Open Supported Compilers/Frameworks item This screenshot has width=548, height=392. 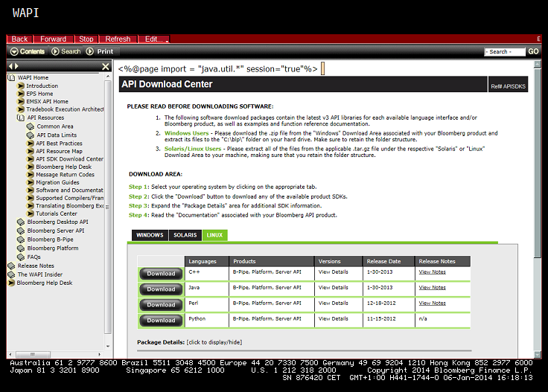click(69, 198)
